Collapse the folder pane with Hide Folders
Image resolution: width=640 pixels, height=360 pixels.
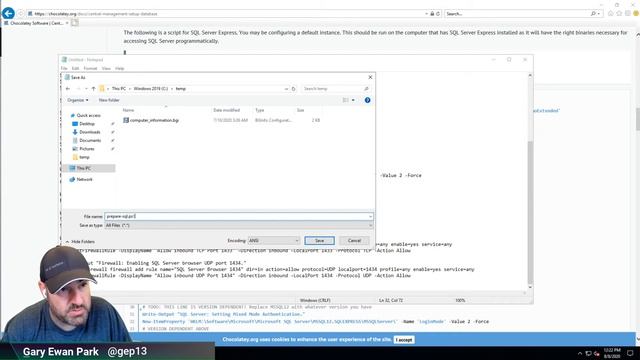[x=80, y=242]
